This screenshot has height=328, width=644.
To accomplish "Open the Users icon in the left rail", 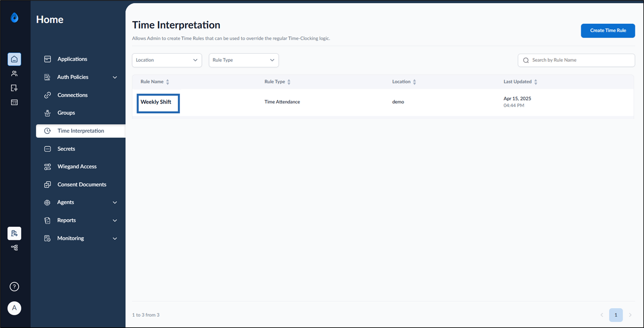I will 14,74.
